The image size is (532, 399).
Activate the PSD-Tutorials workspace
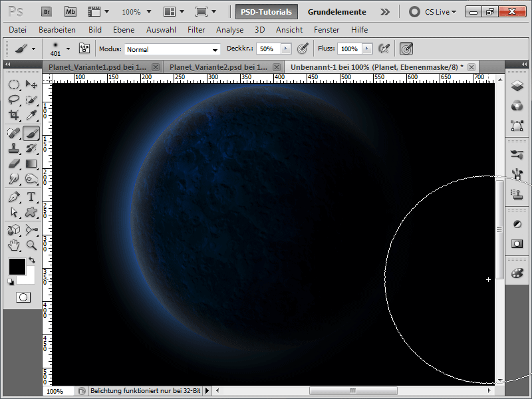pyautogui.click(x=267, y=12)
